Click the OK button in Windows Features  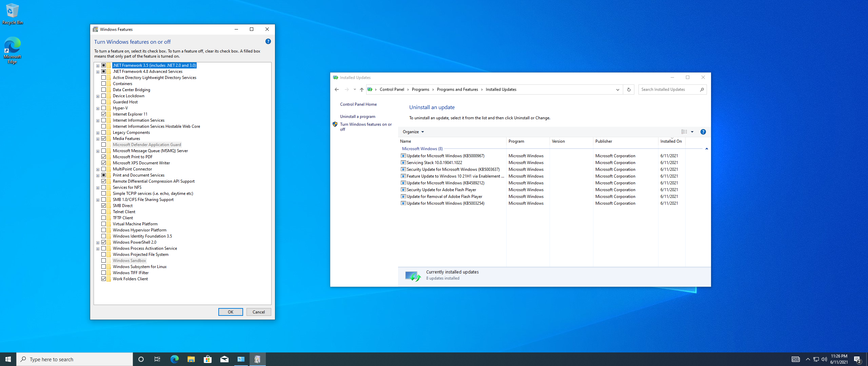click(x=231, y=312)
